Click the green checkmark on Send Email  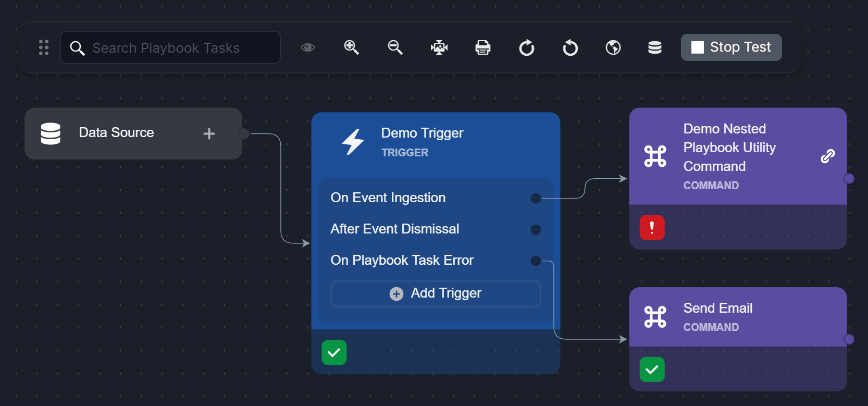coord(652,370)
